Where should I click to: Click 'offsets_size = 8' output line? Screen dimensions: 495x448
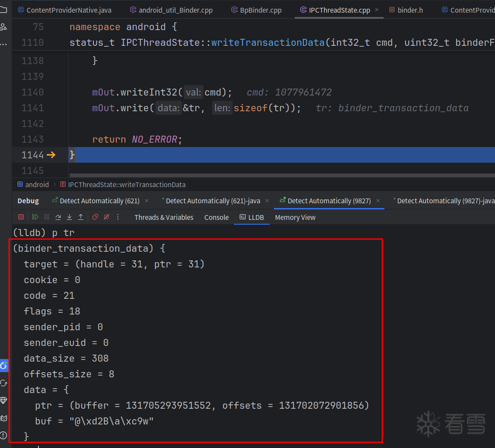pyautogui.click(x=69, y=374)
